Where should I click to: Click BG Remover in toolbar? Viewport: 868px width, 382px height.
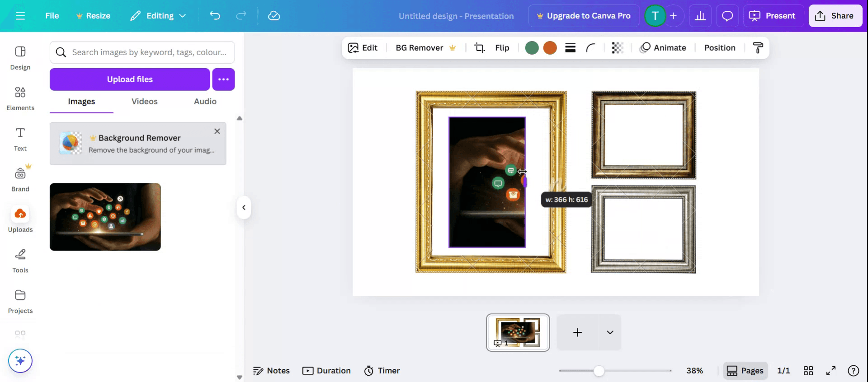425,48
